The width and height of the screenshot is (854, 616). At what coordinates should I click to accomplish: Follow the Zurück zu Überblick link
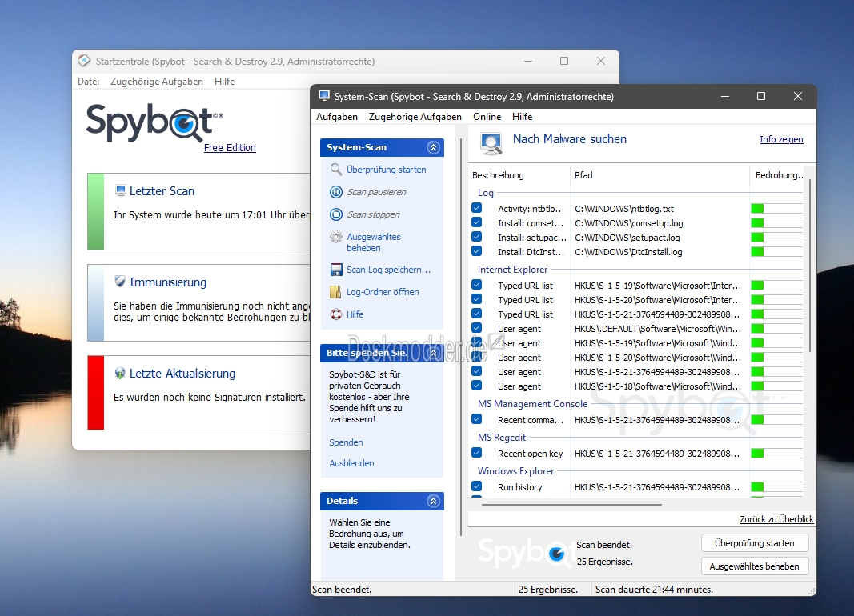[x=776, y=519]
